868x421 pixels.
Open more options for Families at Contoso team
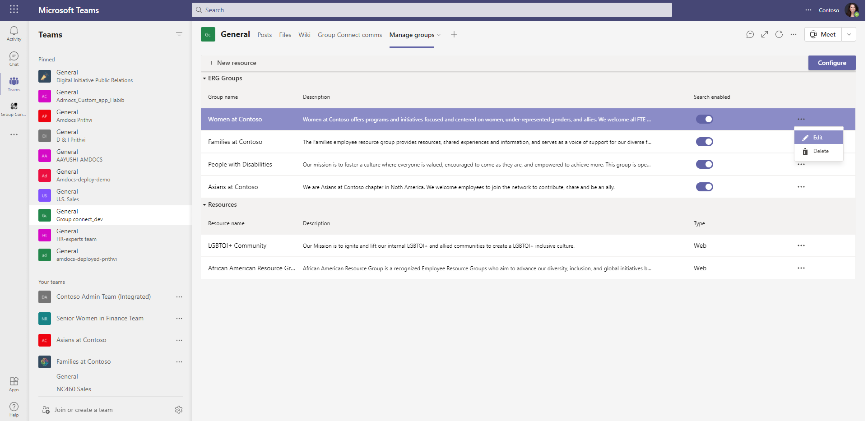tap(179, 362)
